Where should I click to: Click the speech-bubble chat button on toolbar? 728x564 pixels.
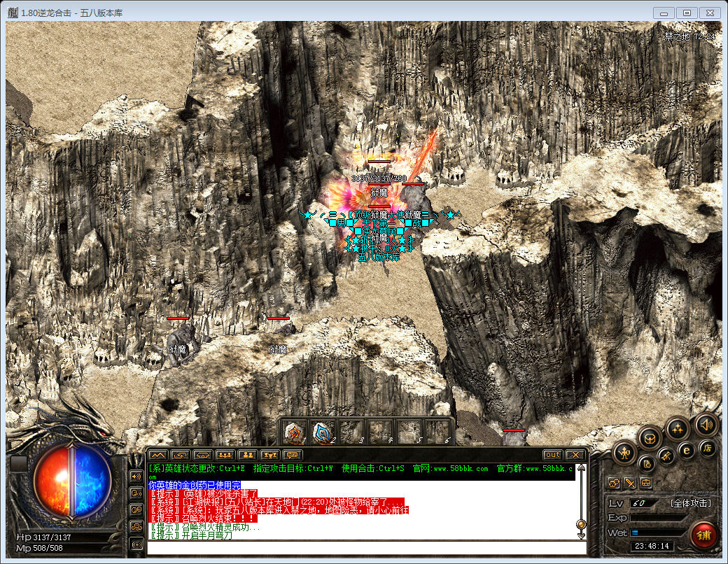[292, 455]
